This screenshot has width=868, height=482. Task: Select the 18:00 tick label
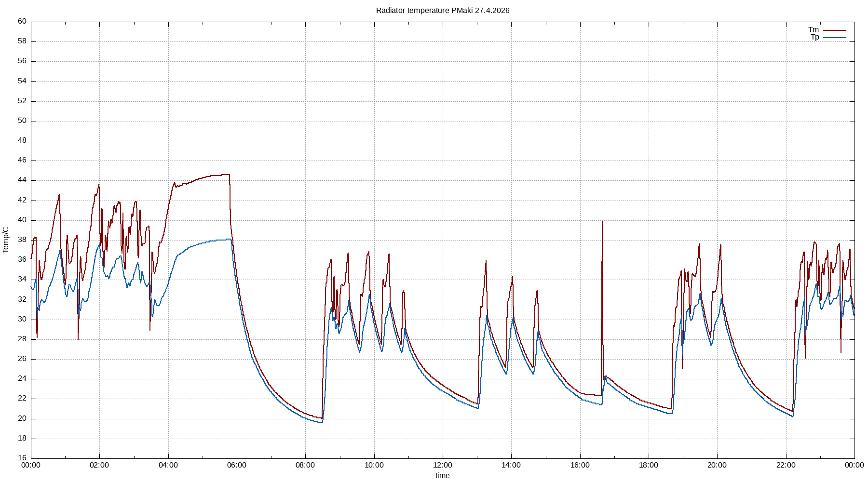tap(650, 465)
